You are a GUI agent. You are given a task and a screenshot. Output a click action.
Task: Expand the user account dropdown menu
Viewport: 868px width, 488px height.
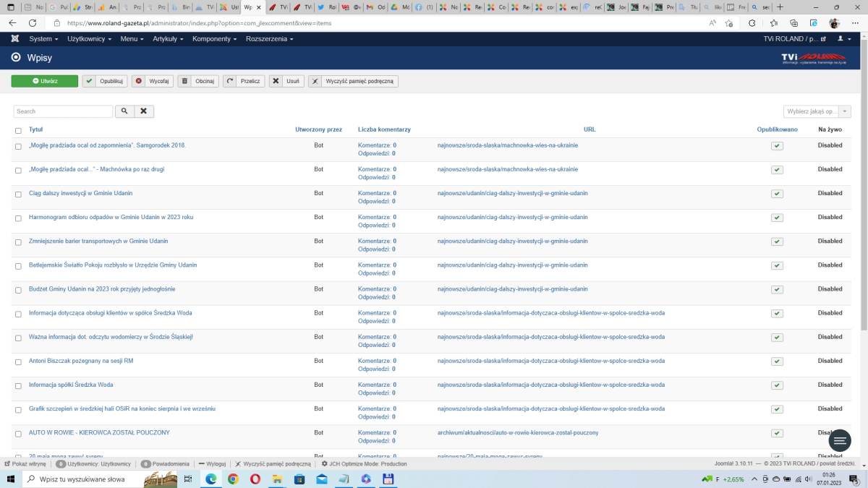[x=843, y=38]
